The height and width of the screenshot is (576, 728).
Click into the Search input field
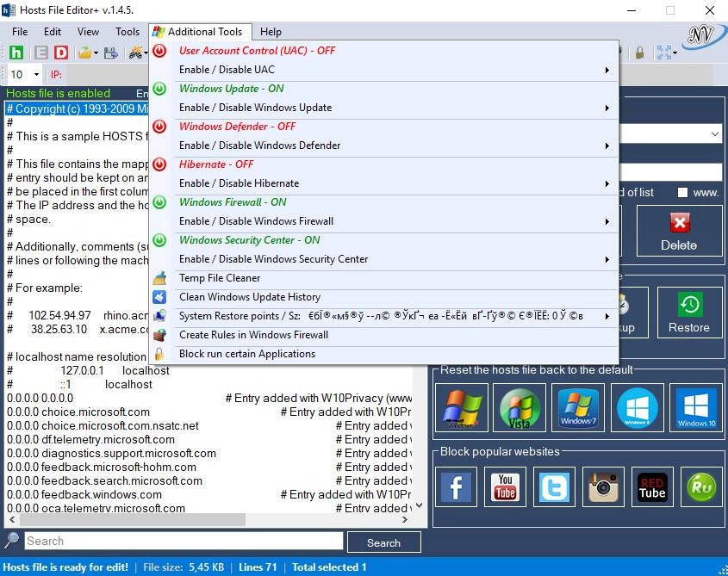click(184, 542)
